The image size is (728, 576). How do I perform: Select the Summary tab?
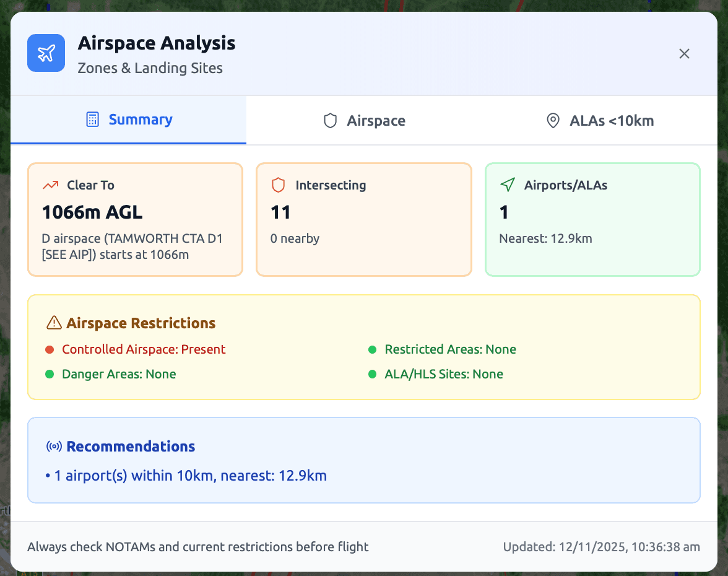point(128,120)
